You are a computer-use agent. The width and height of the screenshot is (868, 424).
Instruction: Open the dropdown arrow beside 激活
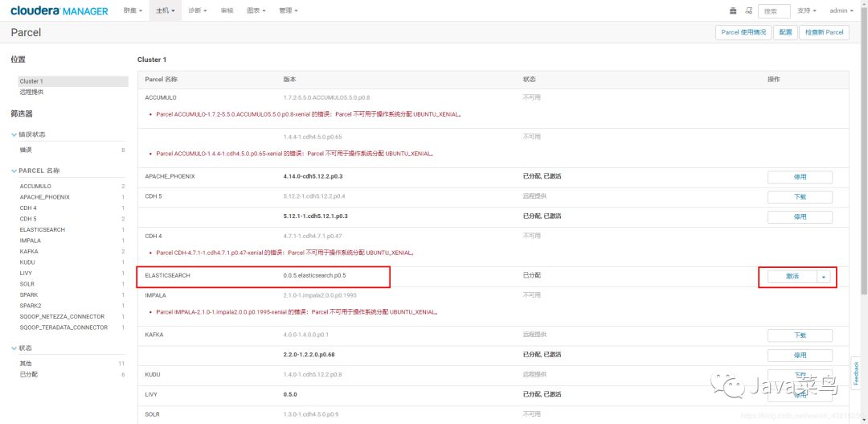pos(824,277)
